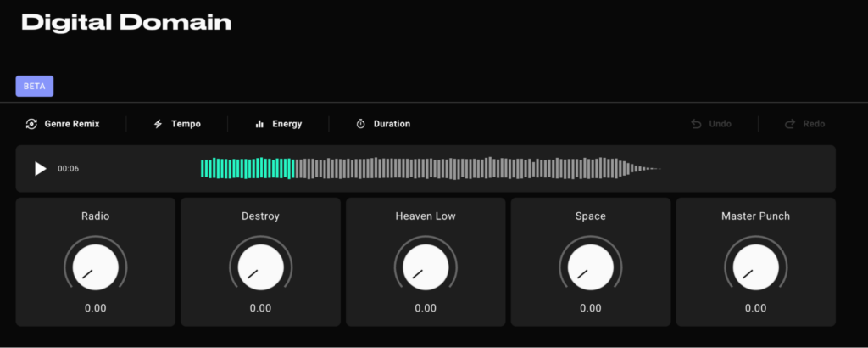Screen dimensions: 868x348
Task: Click the BETA badge
Action: click(x=34, y=86)
